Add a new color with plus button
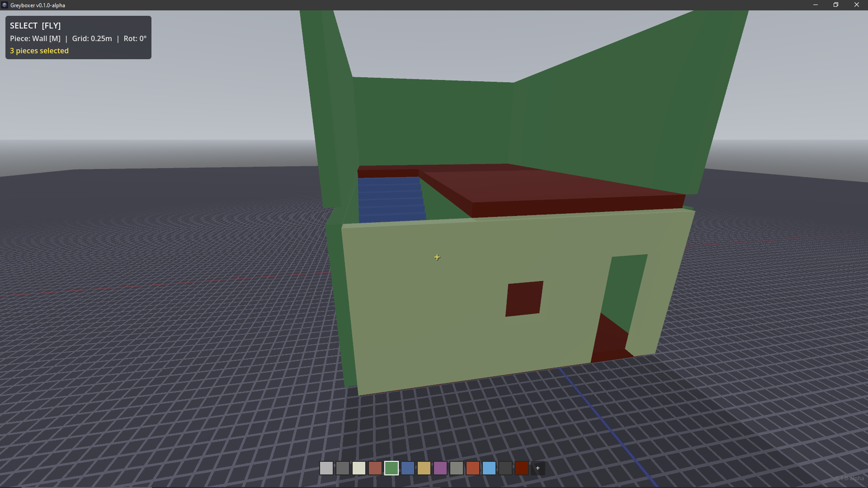The height and width of the screenshot is (488, 868). click(x=538, y=468)
